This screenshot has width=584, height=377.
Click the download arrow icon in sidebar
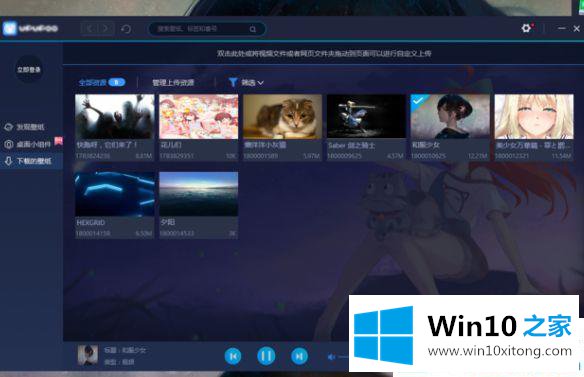pos(9,161)
